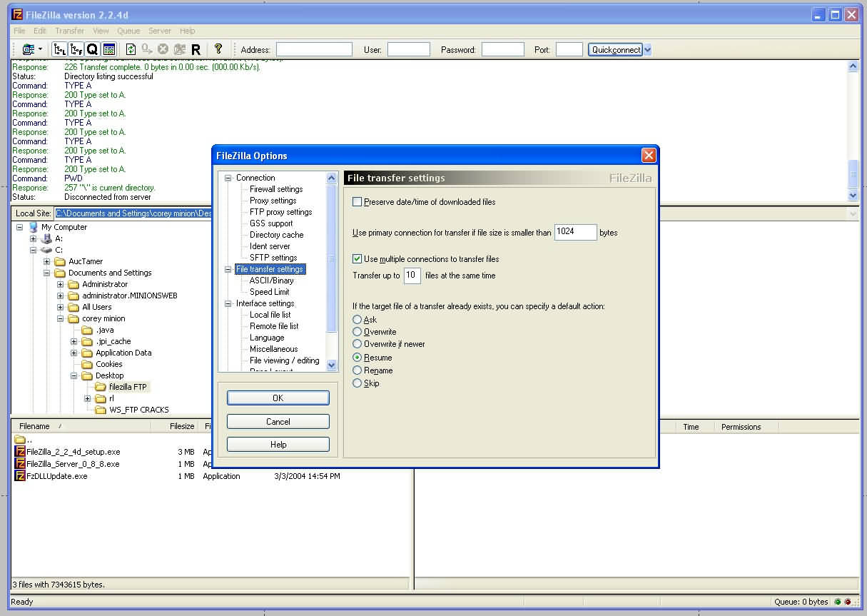867x616 pixels.
Task: Click the yellow question mark toolbar icon
Action: pyautogui.click(x=218, y=49)
